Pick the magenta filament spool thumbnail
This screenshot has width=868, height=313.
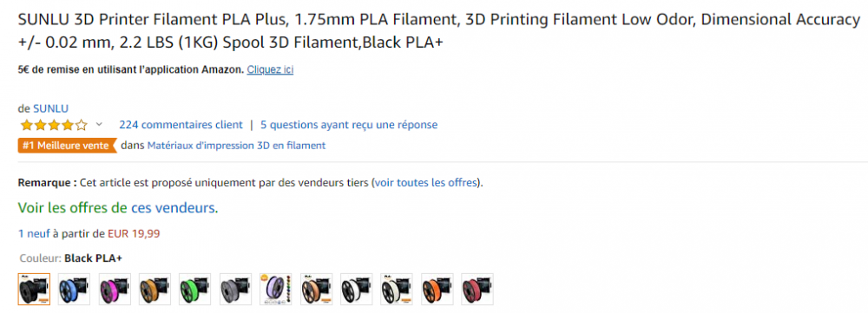point(115,290)
